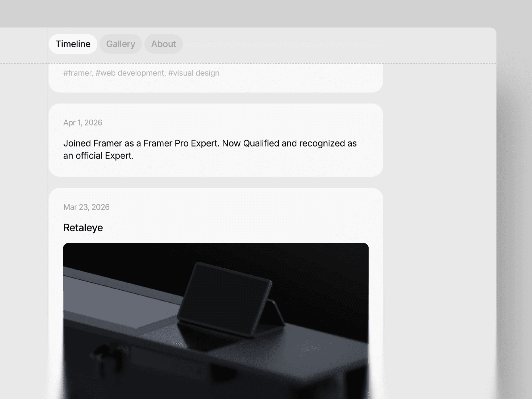Image resolution: width=532 pixels, height=399 pixels.
Task: Open the Retaleye project title
Action: click(x=83, y=228)
